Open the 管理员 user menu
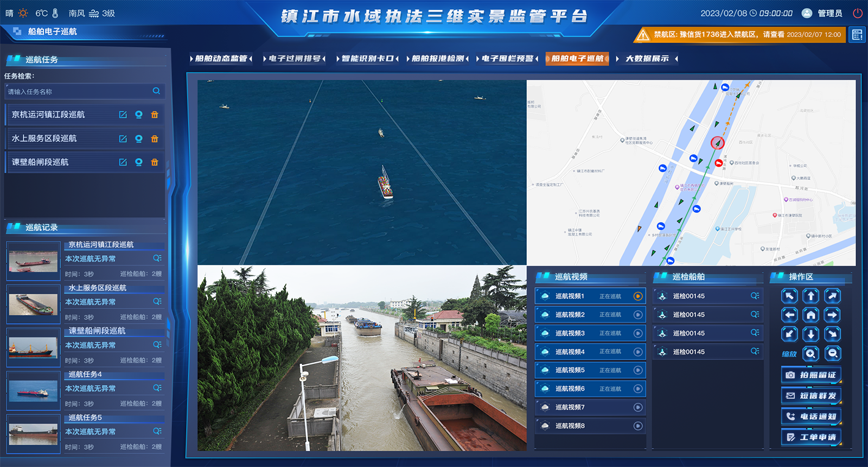The height and width of the screenshot is (467, 868). [822, 13]
